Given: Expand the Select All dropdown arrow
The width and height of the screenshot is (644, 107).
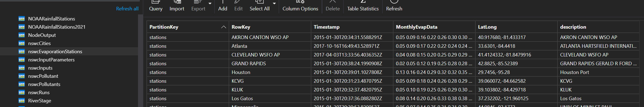Looking at the screenshot, I should (x=274, y=4).
